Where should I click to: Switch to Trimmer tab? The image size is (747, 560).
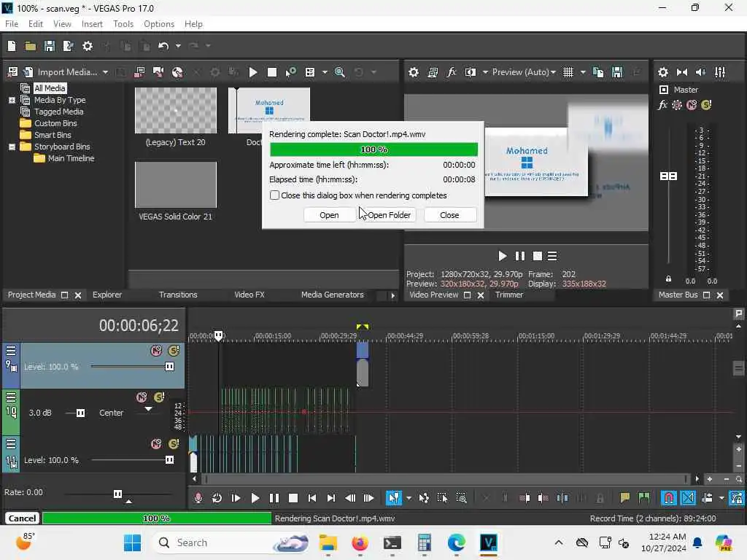coord(508,295)
